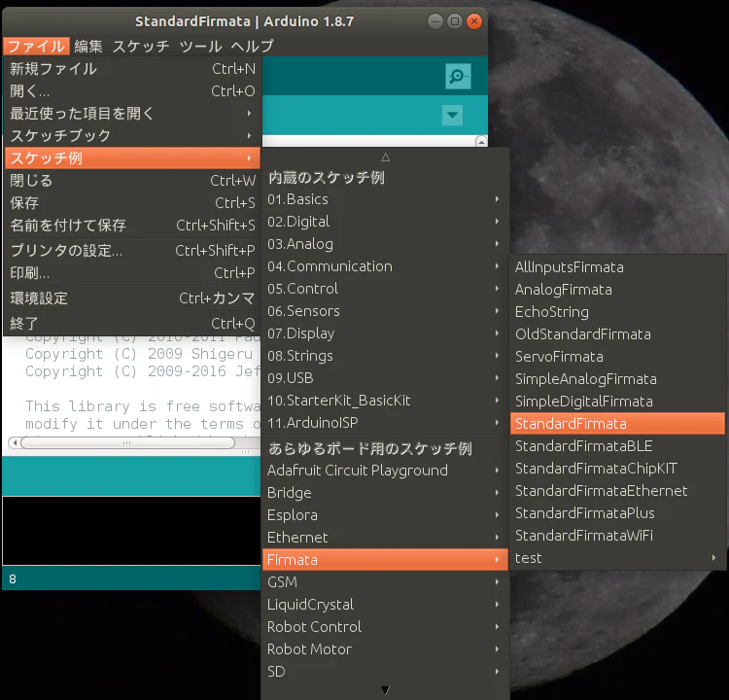The height and width of the screenshot is (700, 729).
Task: Expand 最近使った項目を開く submenu
Action: 132,114
